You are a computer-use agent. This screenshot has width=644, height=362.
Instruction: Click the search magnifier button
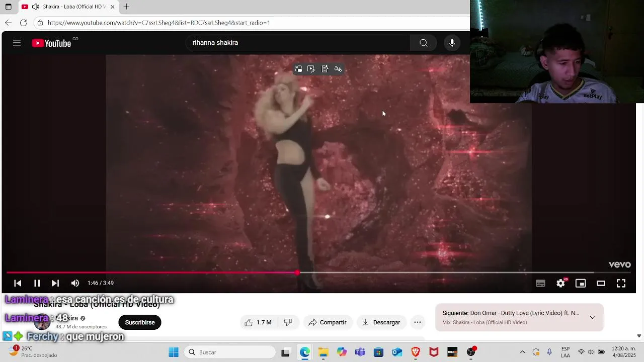(424, 43)
